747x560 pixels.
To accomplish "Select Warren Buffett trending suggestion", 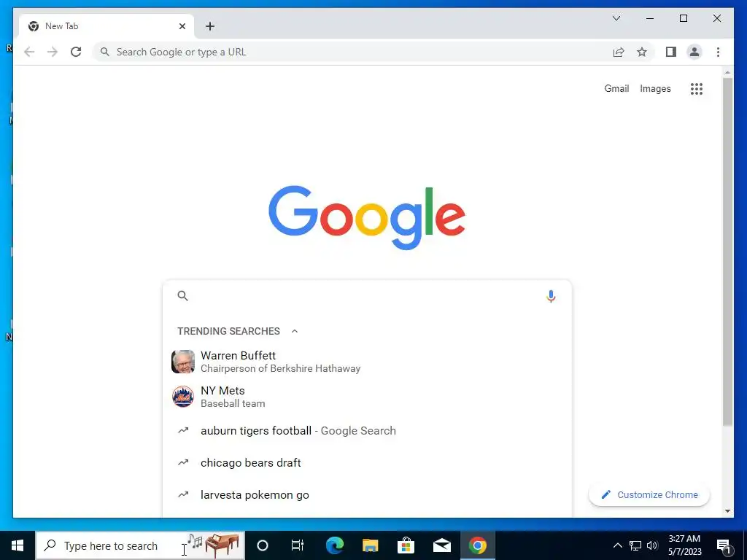I will pyautogui.click(x=367, y=362).
